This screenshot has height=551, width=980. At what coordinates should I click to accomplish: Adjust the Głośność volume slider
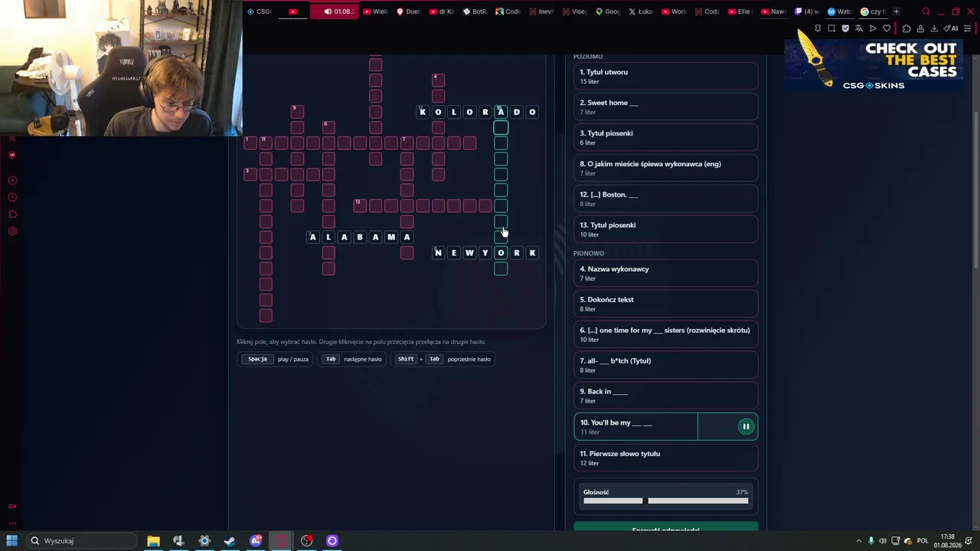[665, 501]
